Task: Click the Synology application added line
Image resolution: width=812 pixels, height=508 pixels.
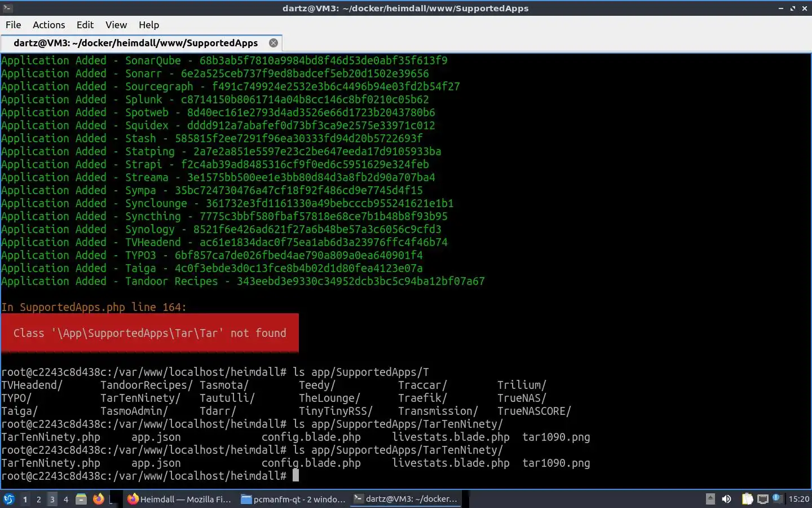Action: pos(221,229)
